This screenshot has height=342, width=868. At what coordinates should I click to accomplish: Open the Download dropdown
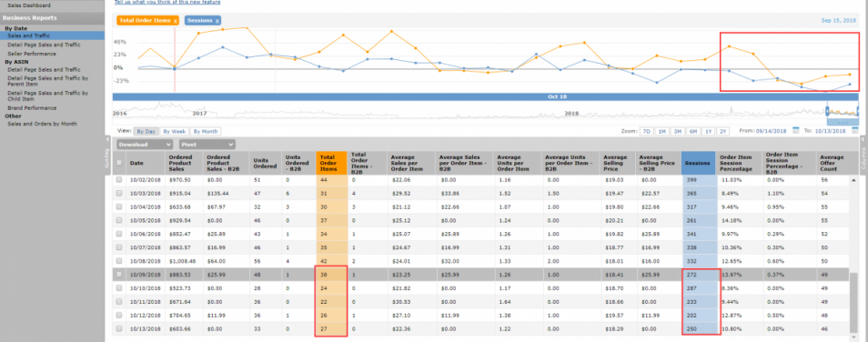click(145, 144)
